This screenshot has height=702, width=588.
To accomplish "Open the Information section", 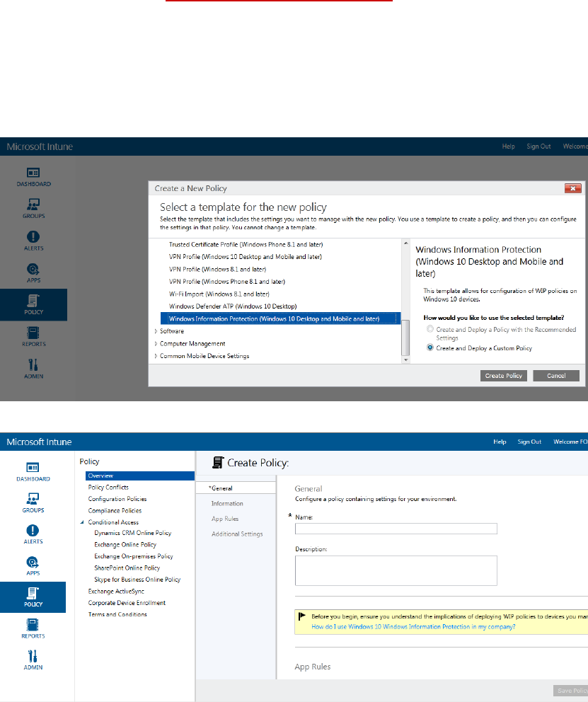I will tap(227, 504).
